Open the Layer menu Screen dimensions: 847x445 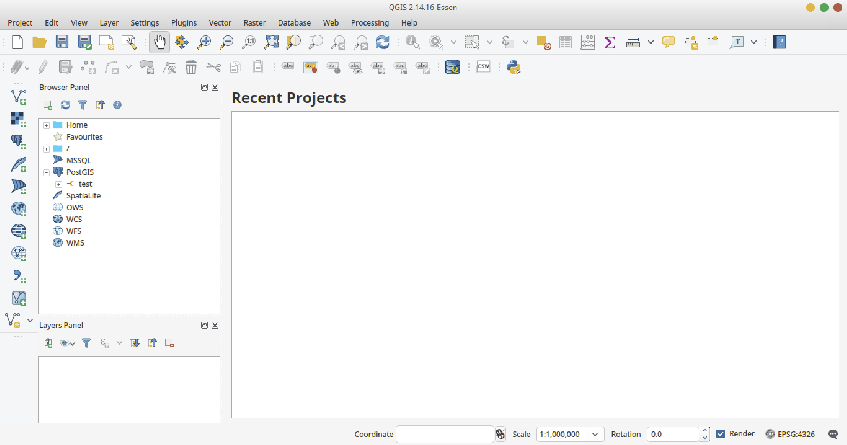(x=109, y=23)
